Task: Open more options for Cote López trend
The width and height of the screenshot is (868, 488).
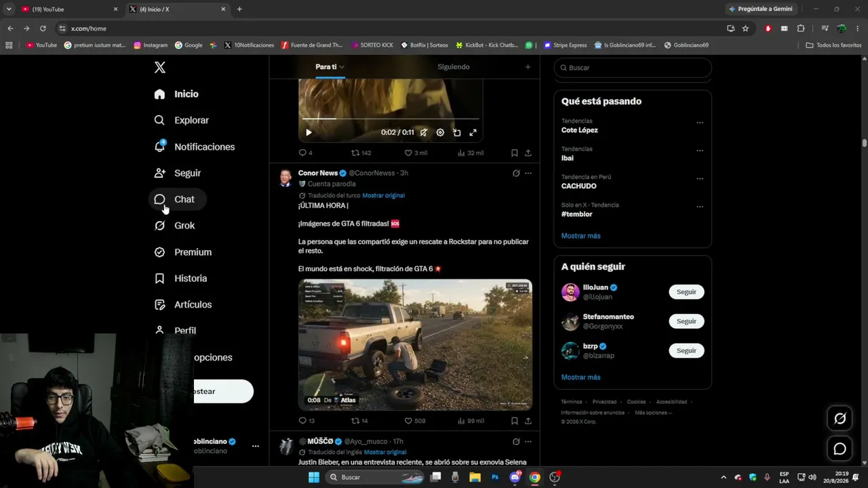Action: click(x=700, y=123)
